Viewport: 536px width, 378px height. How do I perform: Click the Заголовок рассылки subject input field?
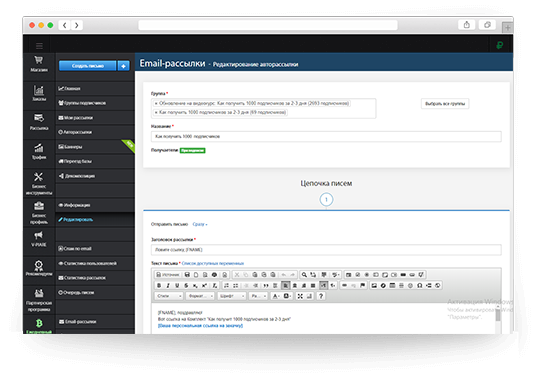pyautogui.click(x=326, y=250)
